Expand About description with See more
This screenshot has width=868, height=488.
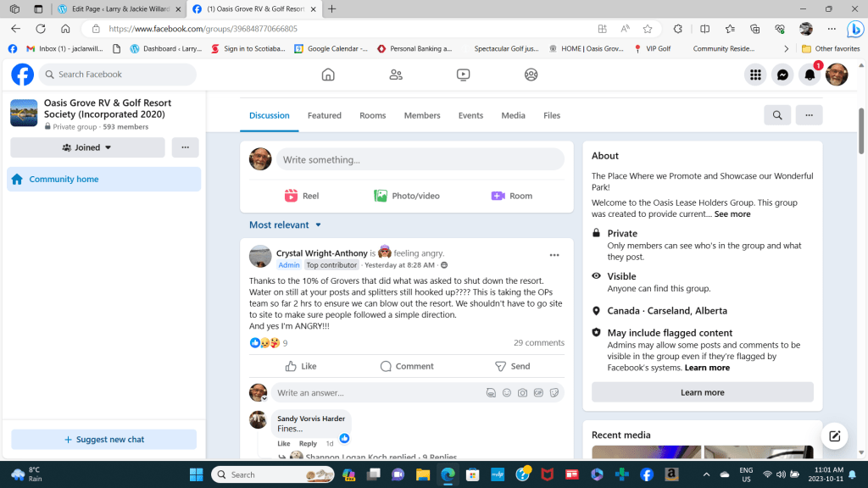click(x=732, y=214)
